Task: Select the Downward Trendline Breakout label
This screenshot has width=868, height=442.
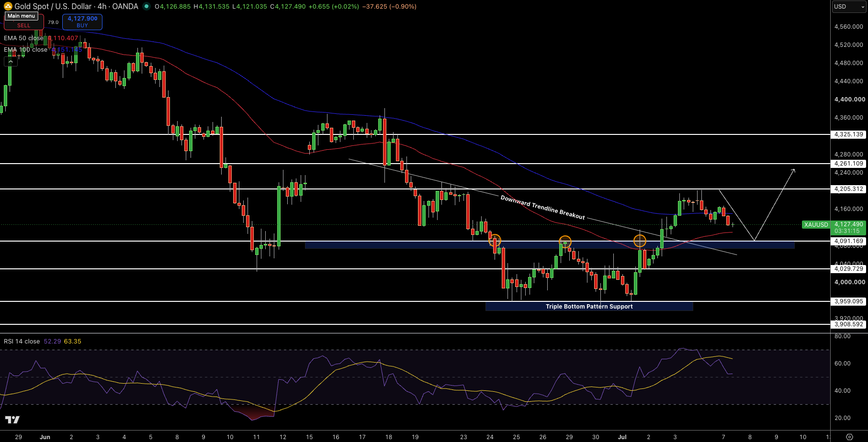Action: click(542, 208)
